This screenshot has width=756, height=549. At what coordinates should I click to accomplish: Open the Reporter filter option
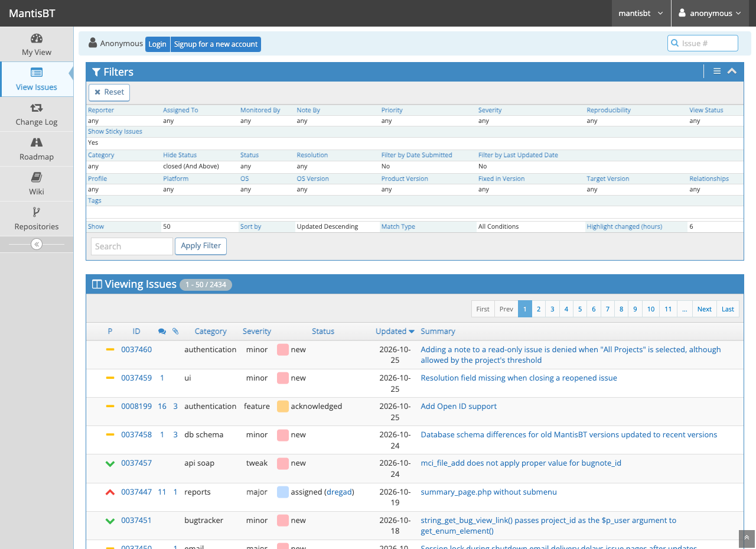pos(101,110)
